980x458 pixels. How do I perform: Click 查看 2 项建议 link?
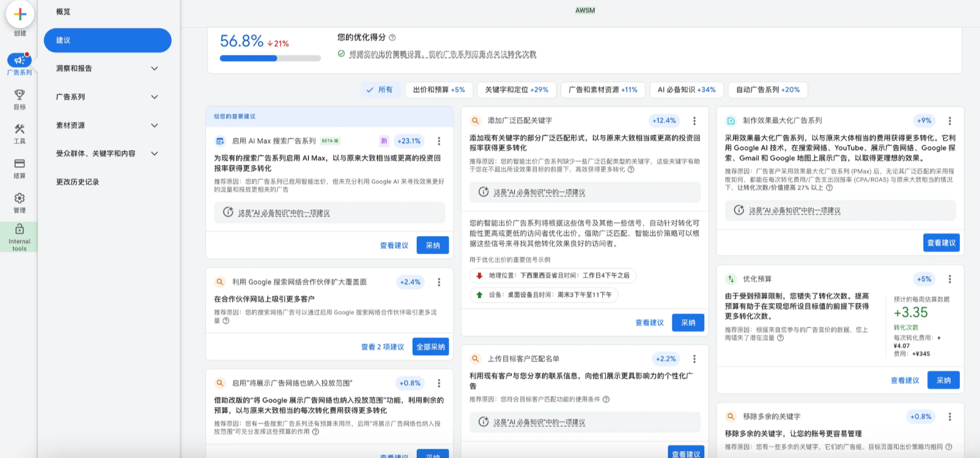383,347
